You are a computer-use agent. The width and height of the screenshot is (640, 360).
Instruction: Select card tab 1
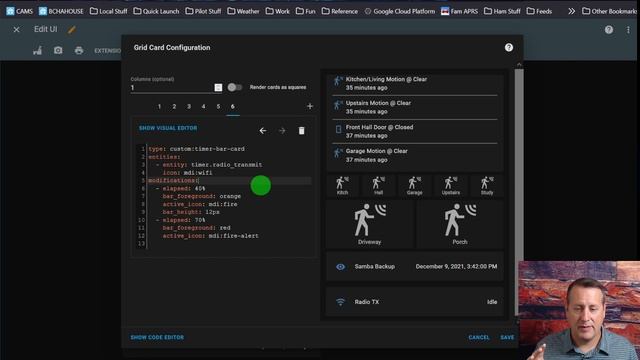159,107
